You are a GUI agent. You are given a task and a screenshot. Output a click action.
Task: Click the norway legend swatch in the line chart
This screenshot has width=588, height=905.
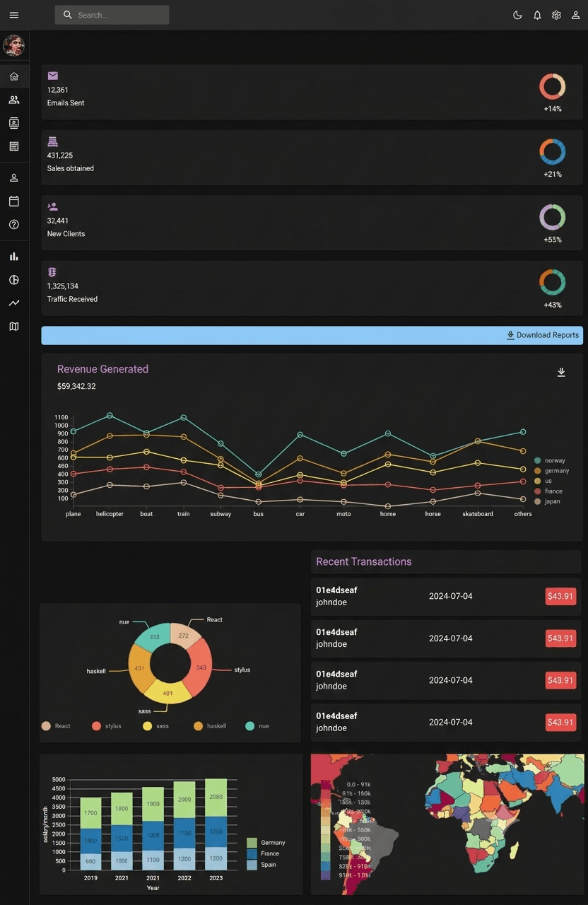[538, 460]
